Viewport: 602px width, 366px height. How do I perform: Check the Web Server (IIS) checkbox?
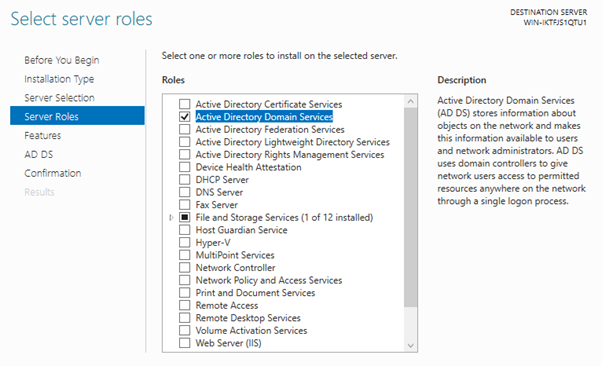pyautogui.click(x=185, y=343)
